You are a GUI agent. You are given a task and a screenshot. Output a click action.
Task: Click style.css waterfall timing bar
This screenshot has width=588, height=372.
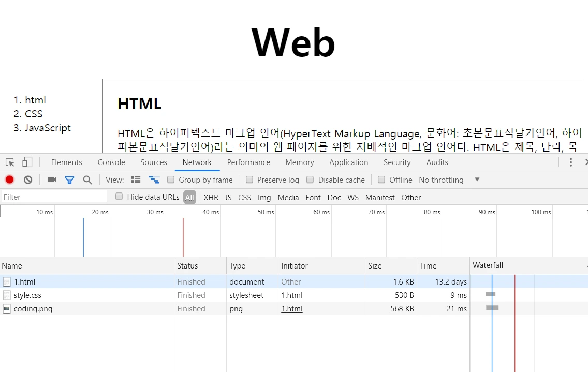point(490,294)
